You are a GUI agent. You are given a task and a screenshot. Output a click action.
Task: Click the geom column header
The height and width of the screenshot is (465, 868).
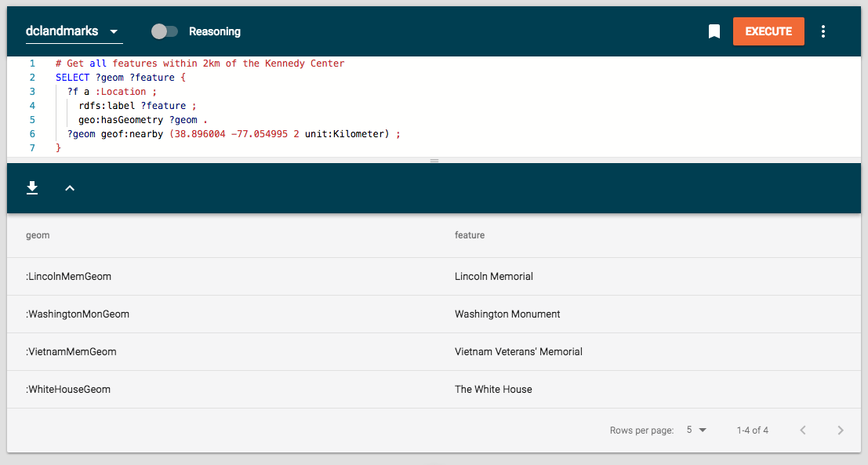(x=38, y=235)
